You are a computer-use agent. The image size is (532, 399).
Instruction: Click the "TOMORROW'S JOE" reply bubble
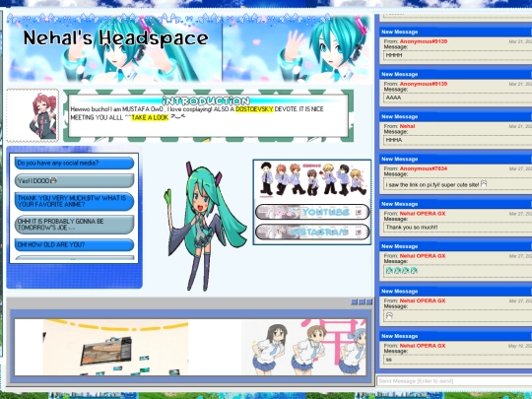point(74,225)
